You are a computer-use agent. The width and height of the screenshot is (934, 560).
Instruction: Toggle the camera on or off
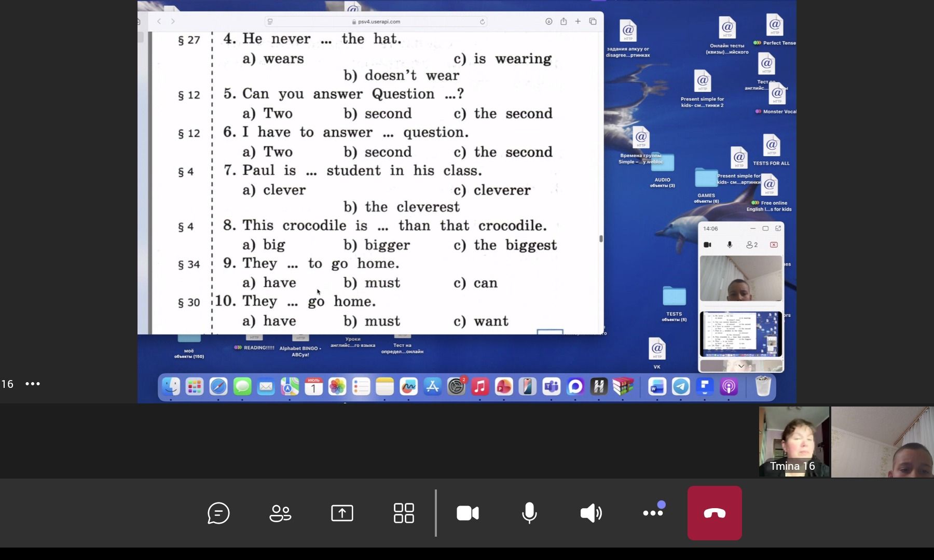468,513
